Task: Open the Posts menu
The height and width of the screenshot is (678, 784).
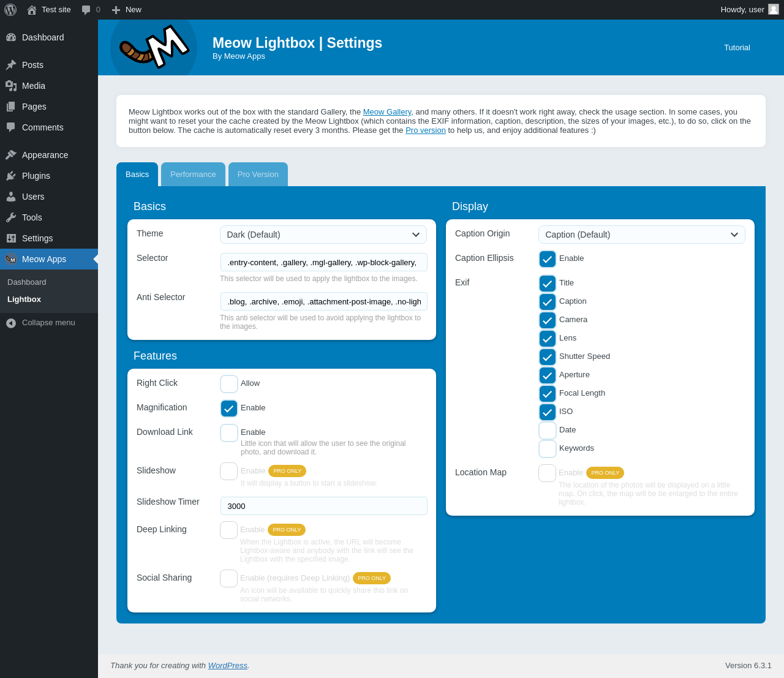Action: (x=49, y=65)
